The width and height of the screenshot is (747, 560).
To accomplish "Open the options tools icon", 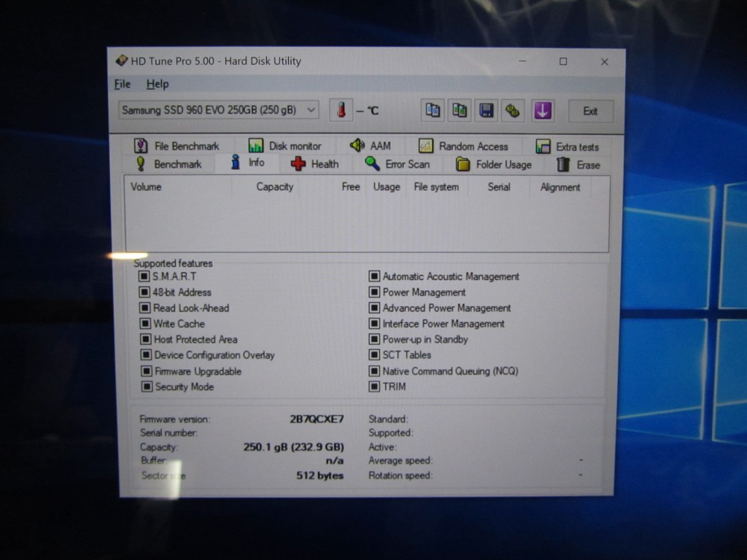I will (x=513, y=111).
